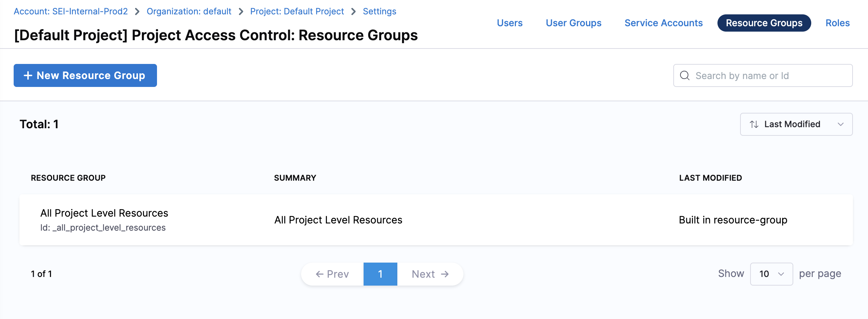Click the plus icon on New Resource Group

tap(28, 75)
